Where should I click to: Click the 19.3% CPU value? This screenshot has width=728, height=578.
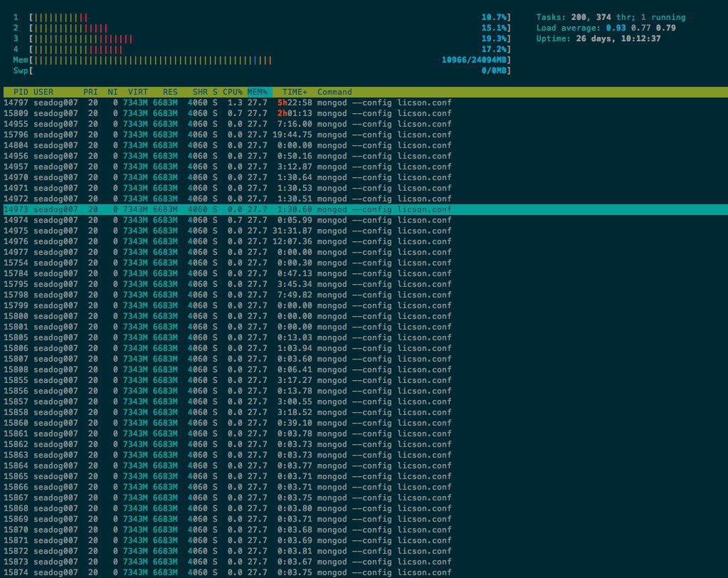[x=494, y=38]
